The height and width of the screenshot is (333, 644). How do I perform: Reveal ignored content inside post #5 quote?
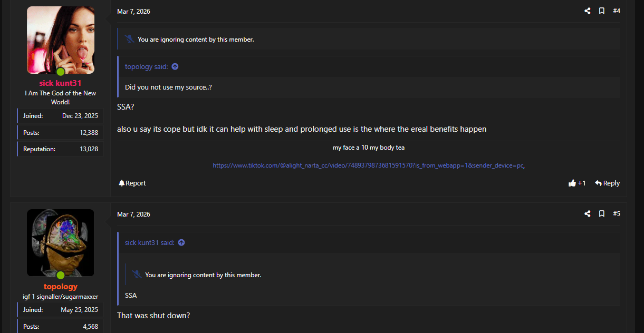[x=203, y=275]
